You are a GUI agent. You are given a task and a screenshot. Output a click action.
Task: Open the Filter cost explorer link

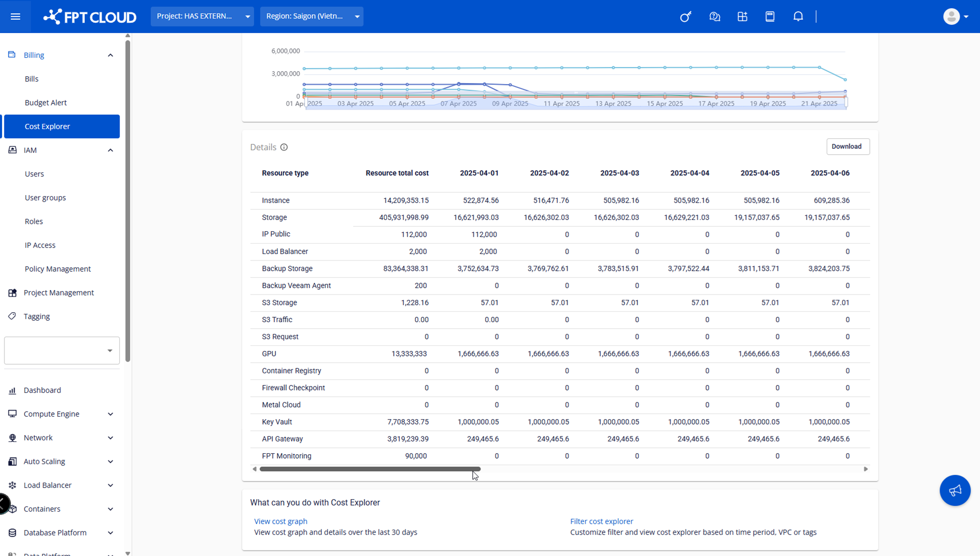(x=601, y=521)
